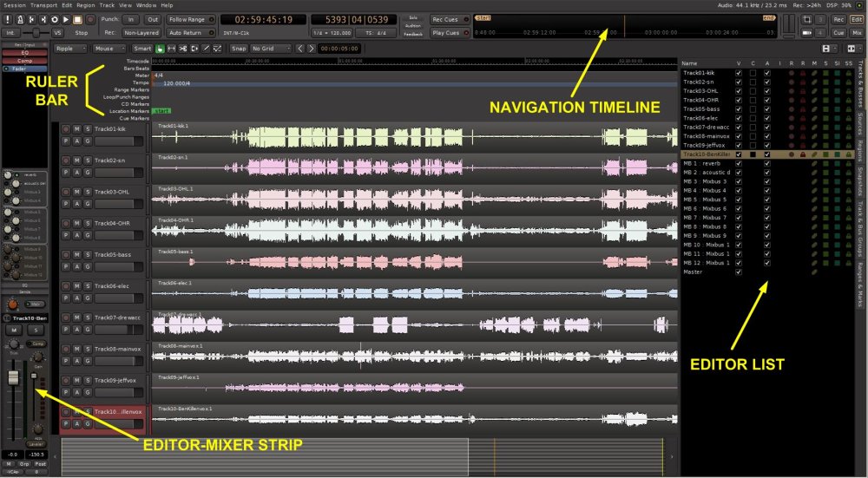Viewport: 868px width, 478px height.
Task: Solo Track08-mainvox with its S button
Action: click(88, 349)
